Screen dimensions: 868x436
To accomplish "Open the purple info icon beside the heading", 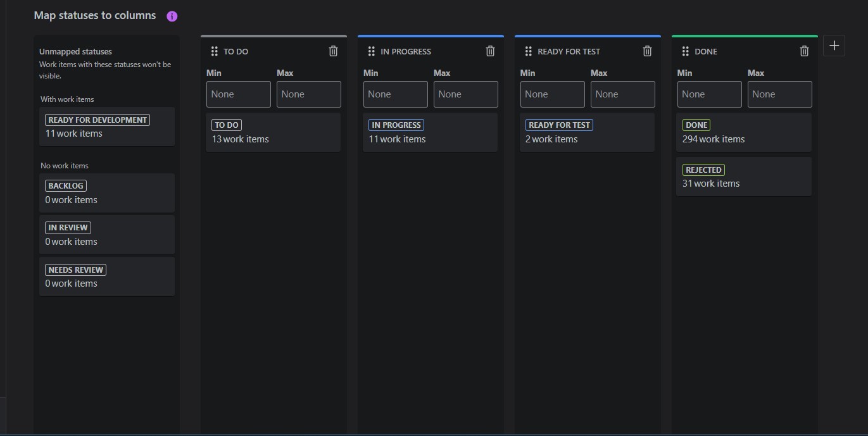I will click(x=172, y=16).
